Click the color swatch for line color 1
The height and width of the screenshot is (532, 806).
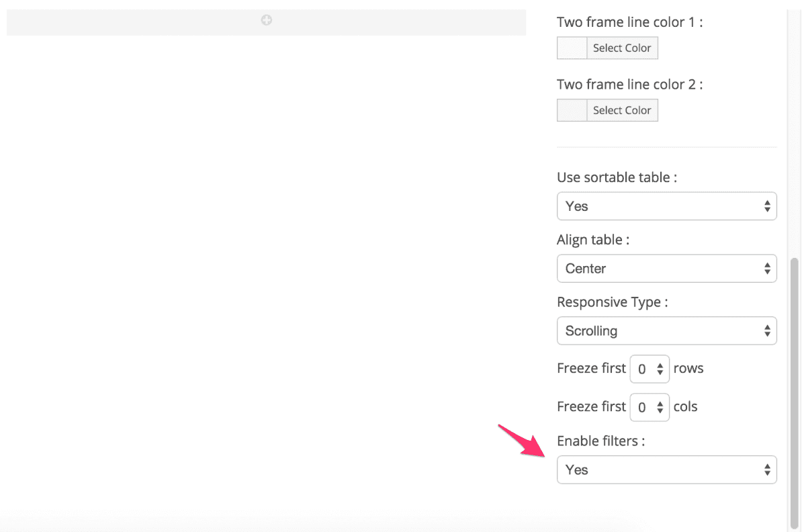(572, 48)
